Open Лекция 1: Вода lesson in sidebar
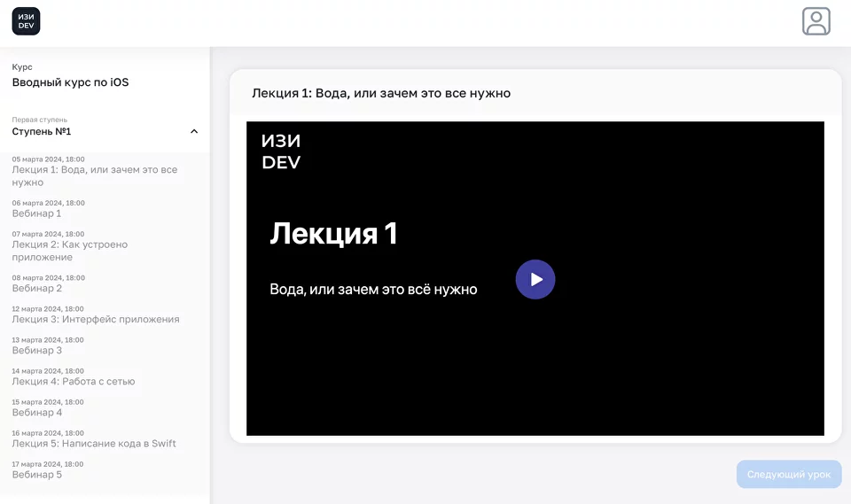The image size is (851, 504). pyautogui.click(x=94, y=175)
